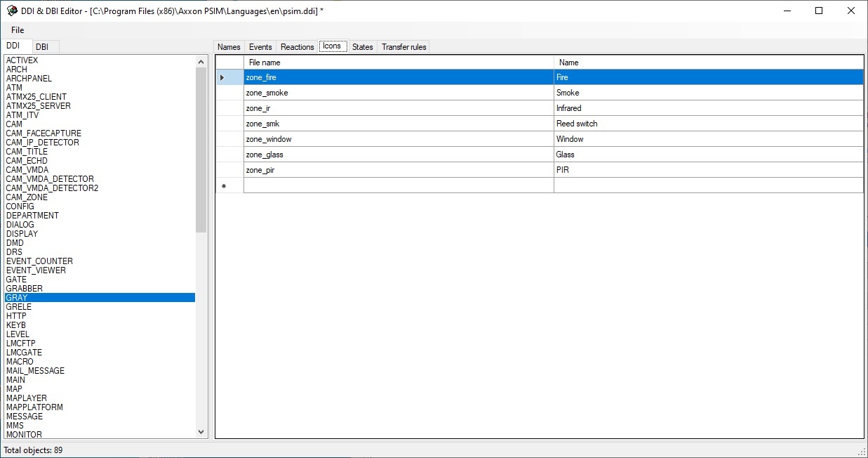The image size is (868, 458).
Task: Switch to the DBI tab
Action: coord(42,47)
